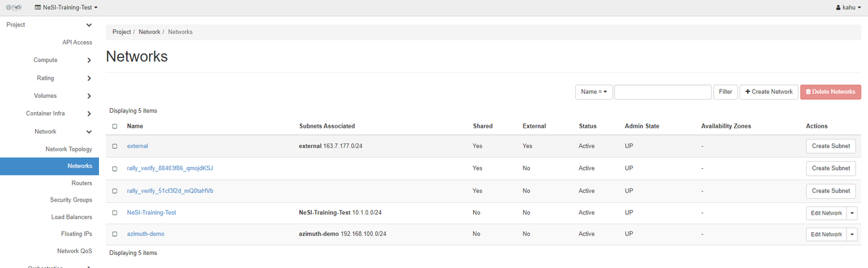Go to Network Topology page
868x268 pixels.
tap(68, 149)
